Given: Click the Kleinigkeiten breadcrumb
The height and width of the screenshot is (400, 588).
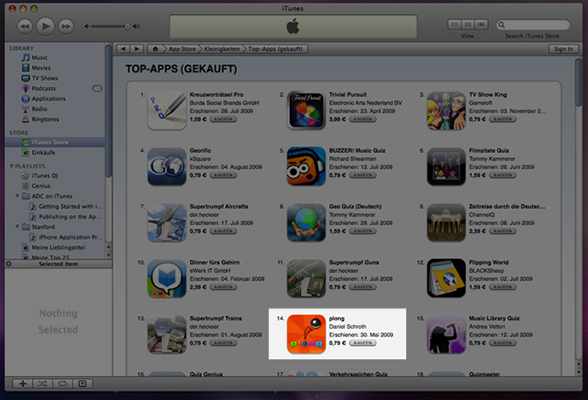Looking at the screenshot, I should (x=222, y=49).
